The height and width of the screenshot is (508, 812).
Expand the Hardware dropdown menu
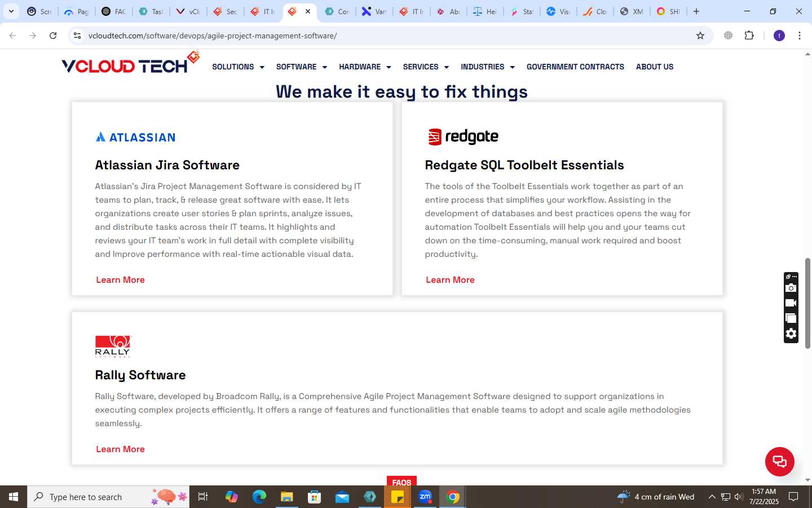pyautogui.click(x=365, y=67)
